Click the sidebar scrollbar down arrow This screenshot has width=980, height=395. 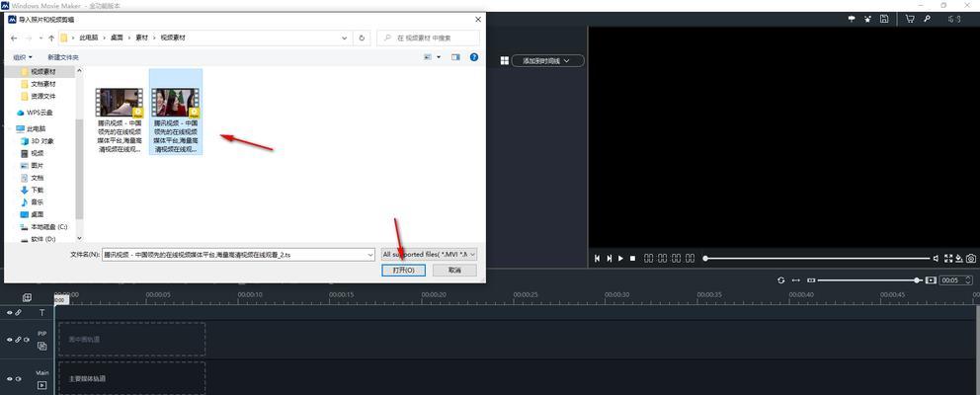[x=79, y=238]
